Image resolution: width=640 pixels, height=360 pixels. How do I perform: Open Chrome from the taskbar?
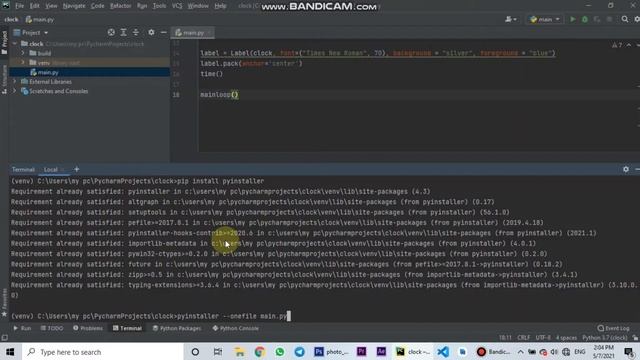pos(260,352)
